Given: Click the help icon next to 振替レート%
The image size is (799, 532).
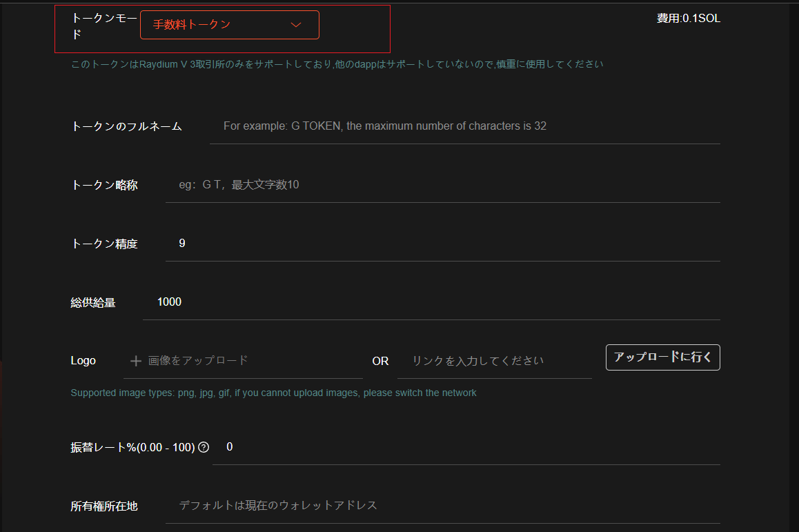Looking at the screenshot, I should point(204,447).
